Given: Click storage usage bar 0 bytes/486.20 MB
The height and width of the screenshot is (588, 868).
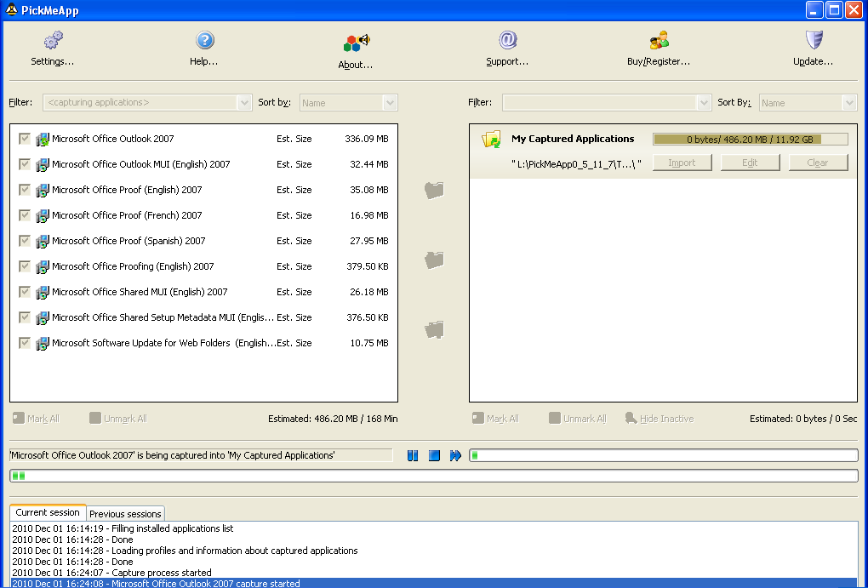Looking at the screenshot, I should (x=750, y=139).
